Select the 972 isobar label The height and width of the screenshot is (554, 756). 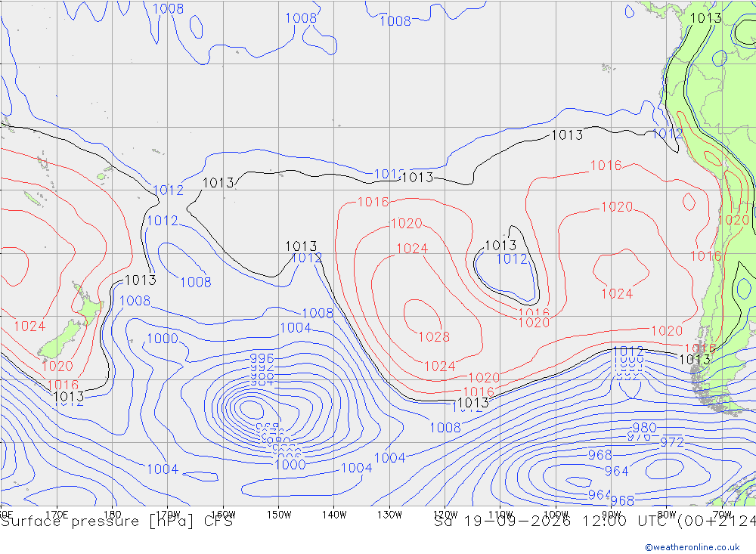coord(671,442)
